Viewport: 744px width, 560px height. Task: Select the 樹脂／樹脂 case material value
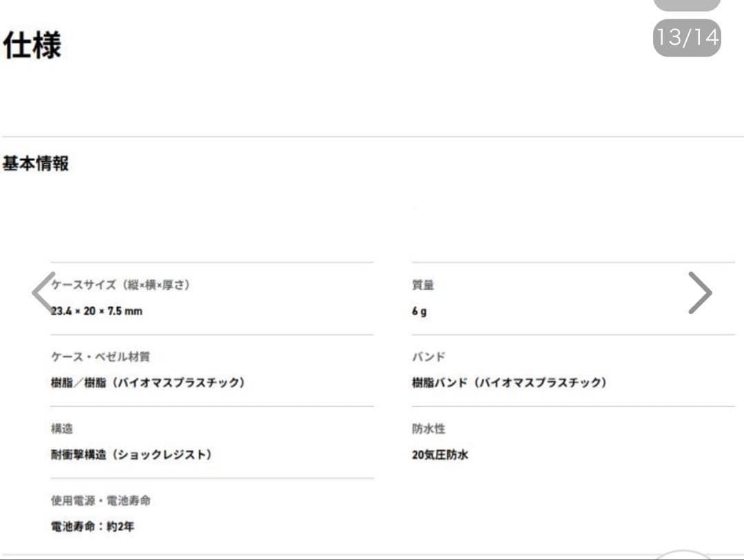tap(148, 382)
